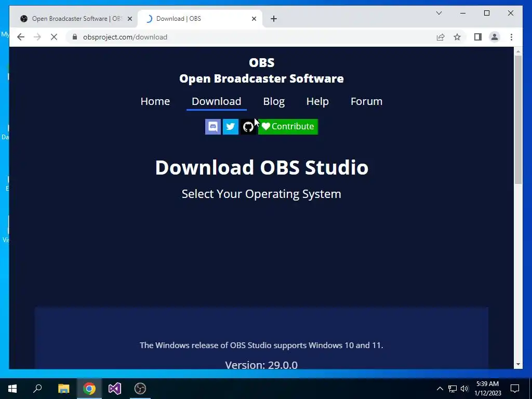Open the Chrome profile menu
532x399 pixels.
495,37
